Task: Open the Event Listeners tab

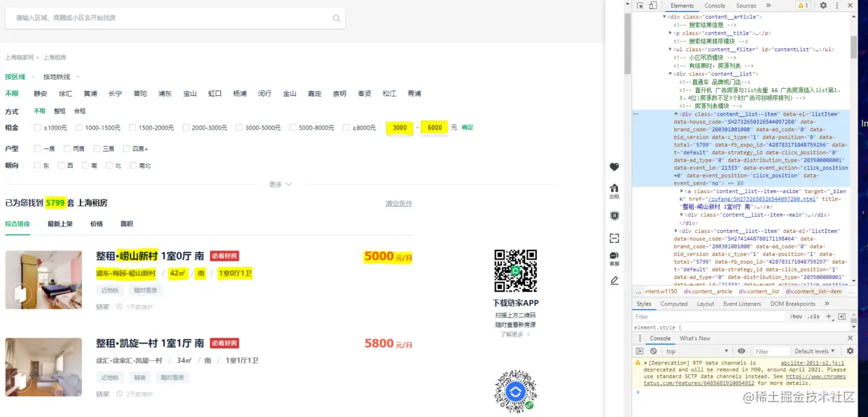Action: click(x=741, y=304)
